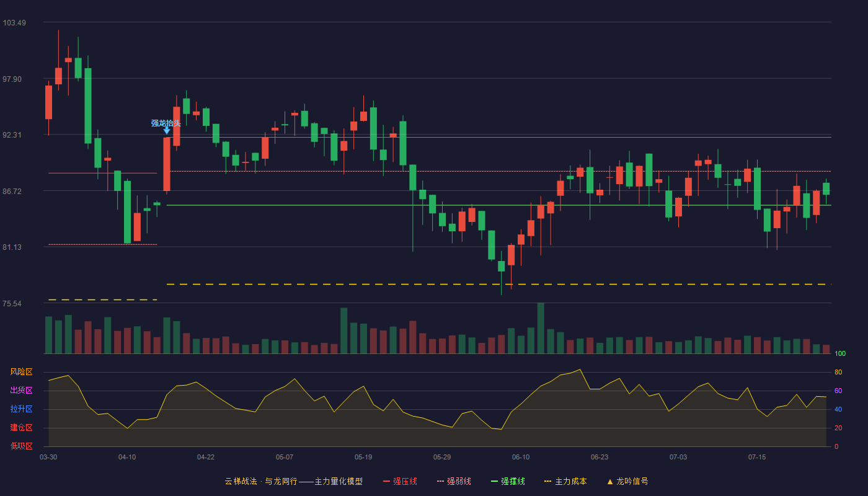Click the 103.49 price axis label
This screenshot has width=868, height=496.
point(14,23)
